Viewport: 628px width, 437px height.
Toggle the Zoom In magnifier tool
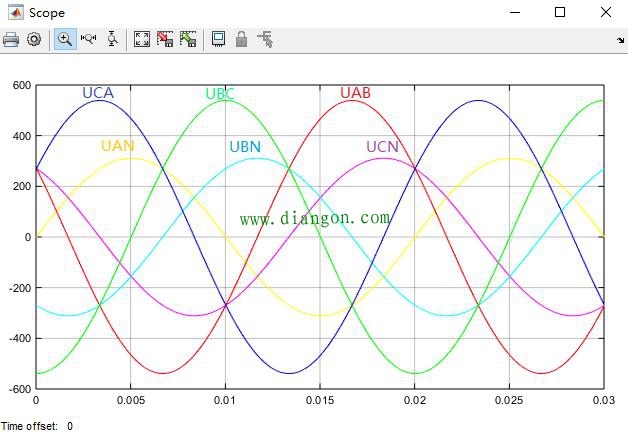(65, 40)
